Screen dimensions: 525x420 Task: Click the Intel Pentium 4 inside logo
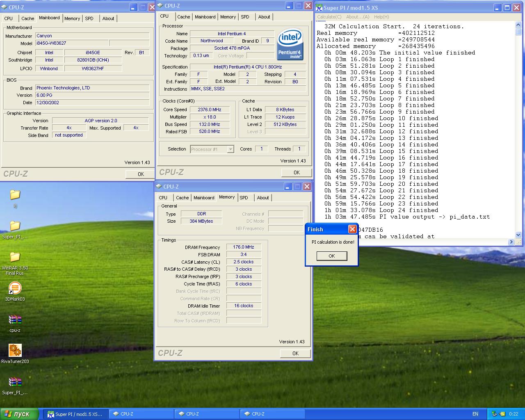pos(290,44)
